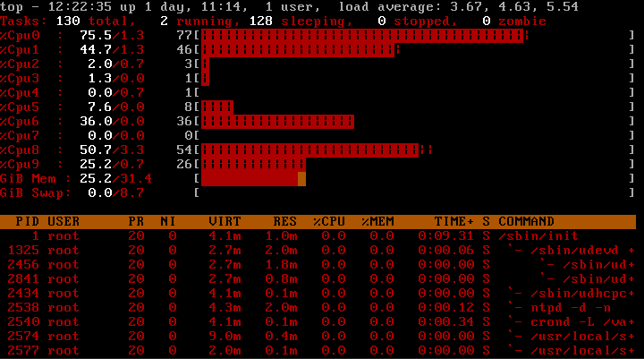Screen dimensions: 644x359
Task: Select PID 1325 /sbin/udevd process row
Action: tap(318, 251)
